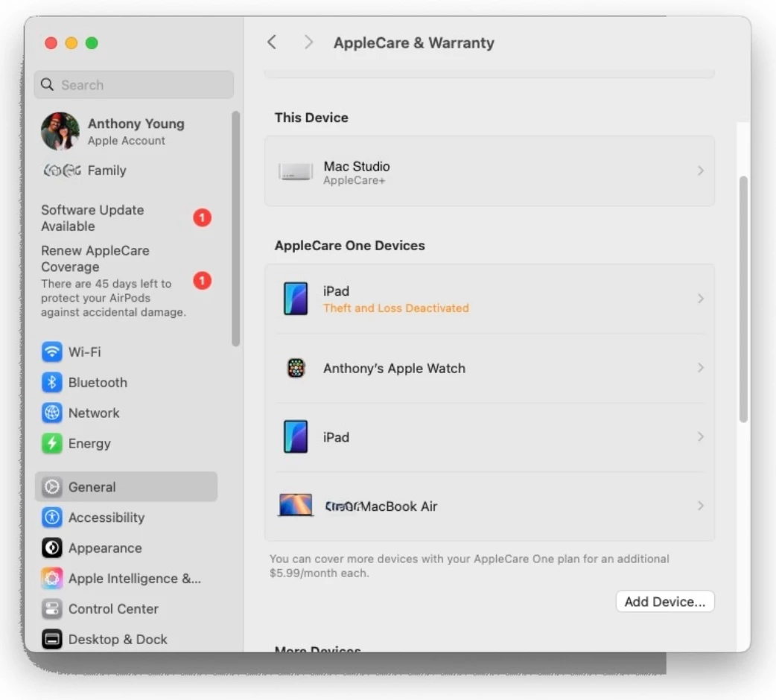The image size is (776, 700).
Task: Open Renew AppleCare Coverage notice
Action: (126, 281)
